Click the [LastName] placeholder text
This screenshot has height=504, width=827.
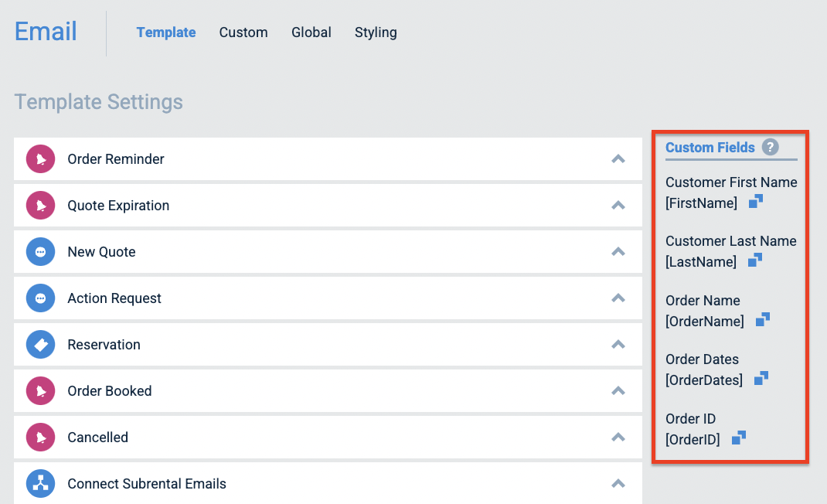(x=700, y=262)
